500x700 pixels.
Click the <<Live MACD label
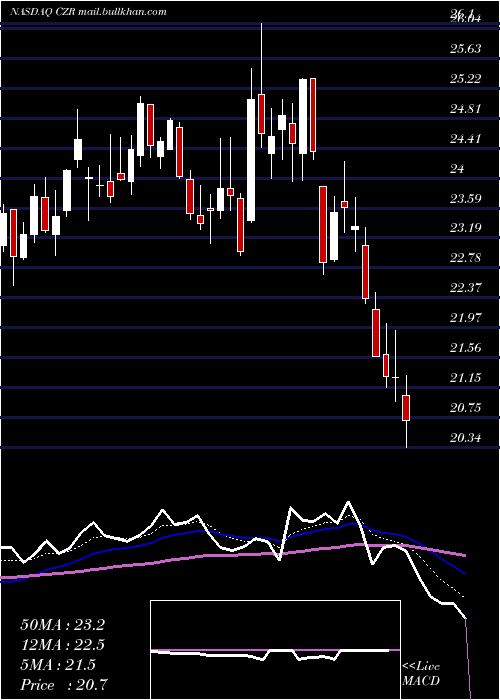(x=421, y=673)
